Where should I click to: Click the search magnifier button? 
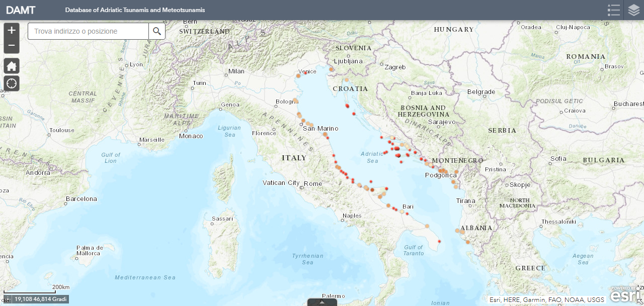(157, 31)
